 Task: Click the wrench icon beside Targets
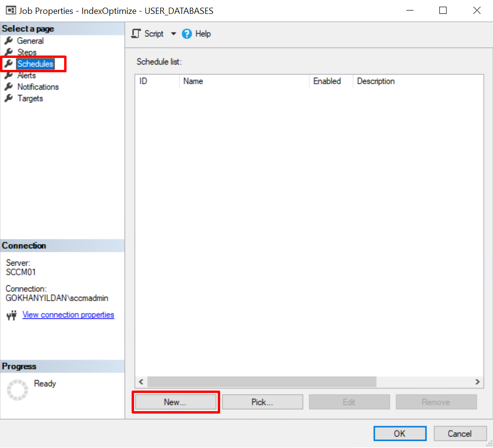tap(9, 98)
